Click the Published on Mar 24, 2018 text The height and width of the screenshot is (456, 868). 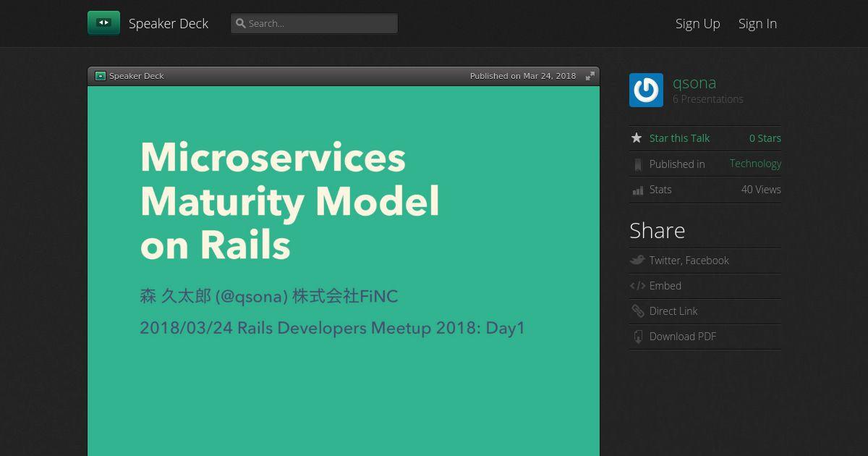523,76
